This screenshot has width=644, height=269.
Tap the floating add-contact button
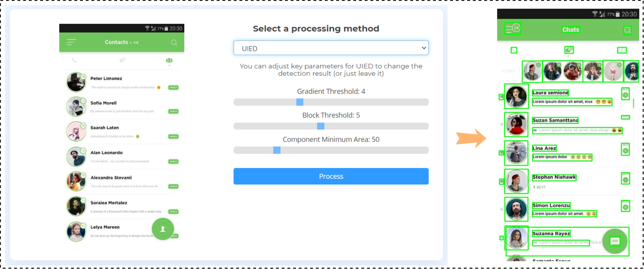(x=163, y=229)
